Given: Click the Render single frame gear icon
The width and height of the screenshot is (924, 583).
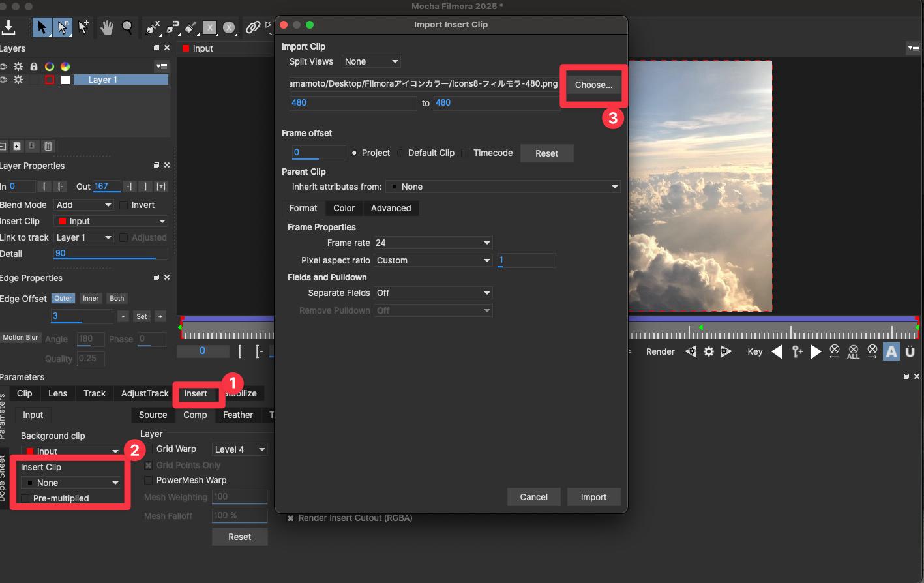Looking at the screenshot, I should (709, 351).
